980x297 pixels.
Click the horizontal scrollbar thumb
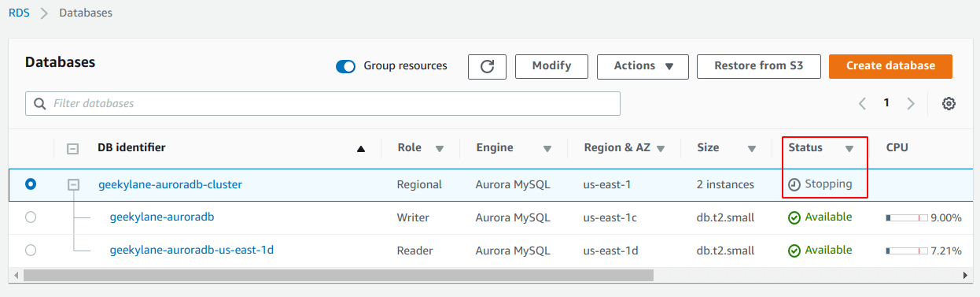click(339, 276)
